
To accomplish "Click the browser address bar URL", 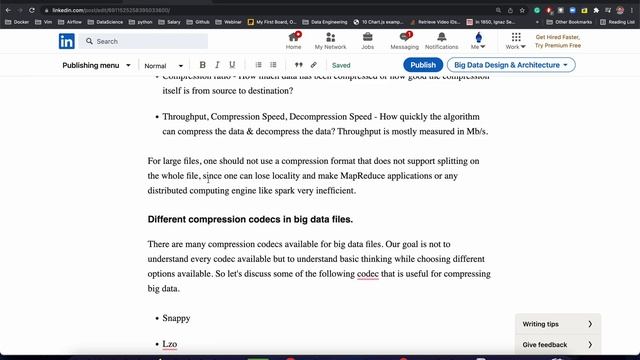I will [x=111, y=10].
